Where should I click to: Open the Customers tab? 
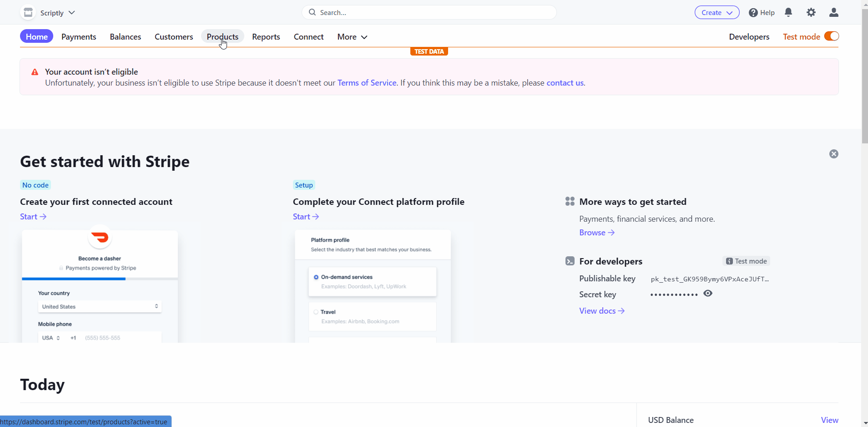[174, 37]
